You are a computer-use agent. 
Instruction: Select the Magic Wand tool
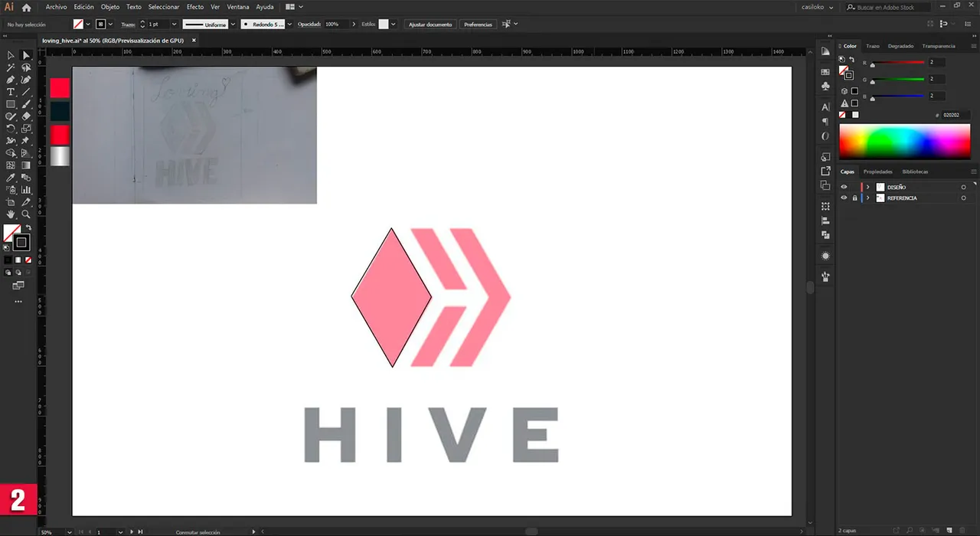tap(11, 67)
